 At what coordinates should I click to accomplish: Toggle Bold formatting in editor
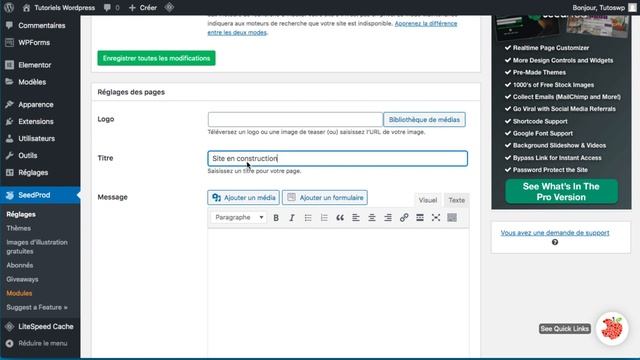coord(276,218)
